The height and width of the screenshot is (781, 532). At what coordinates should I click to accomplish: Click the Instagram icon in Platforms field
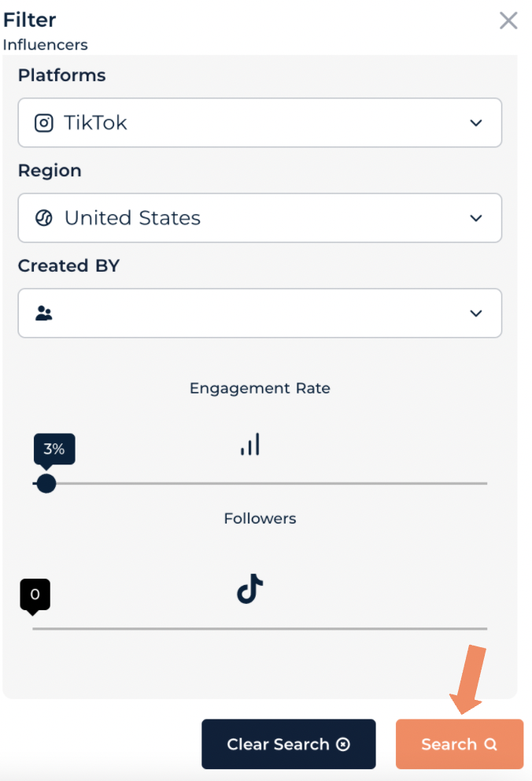click(x=44, y=123)
